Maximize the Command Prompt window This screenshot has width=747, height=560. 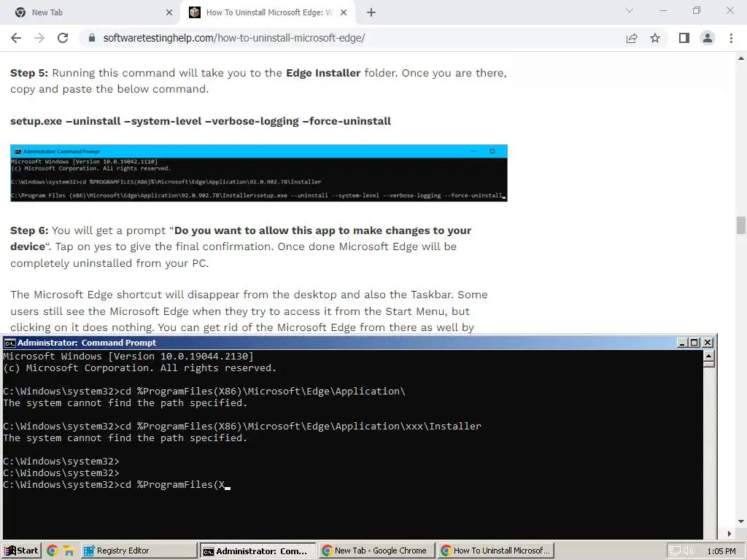pos(694,343)
